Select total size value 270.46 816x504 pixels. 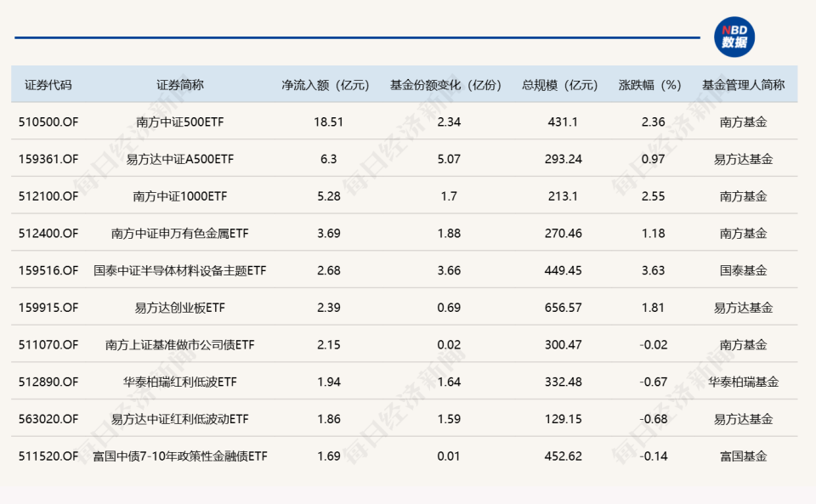(563, 233)
